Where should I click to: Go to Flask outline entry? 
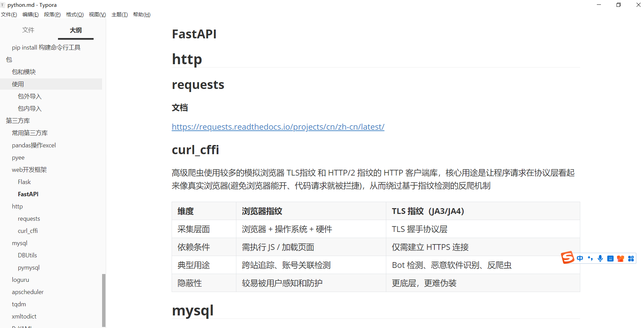[x=24, y=182]
